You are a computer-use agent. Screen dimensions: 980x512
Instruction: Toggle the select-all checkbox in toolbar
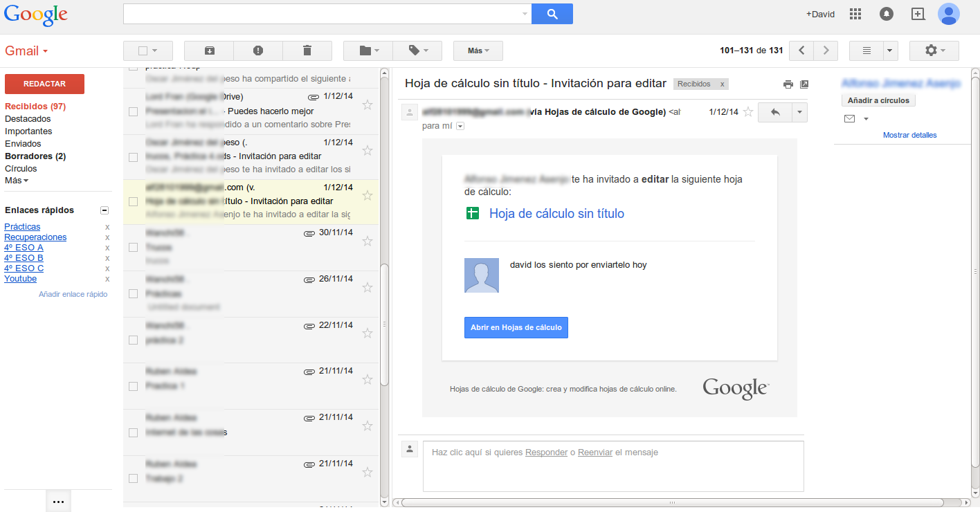(143, 51)
